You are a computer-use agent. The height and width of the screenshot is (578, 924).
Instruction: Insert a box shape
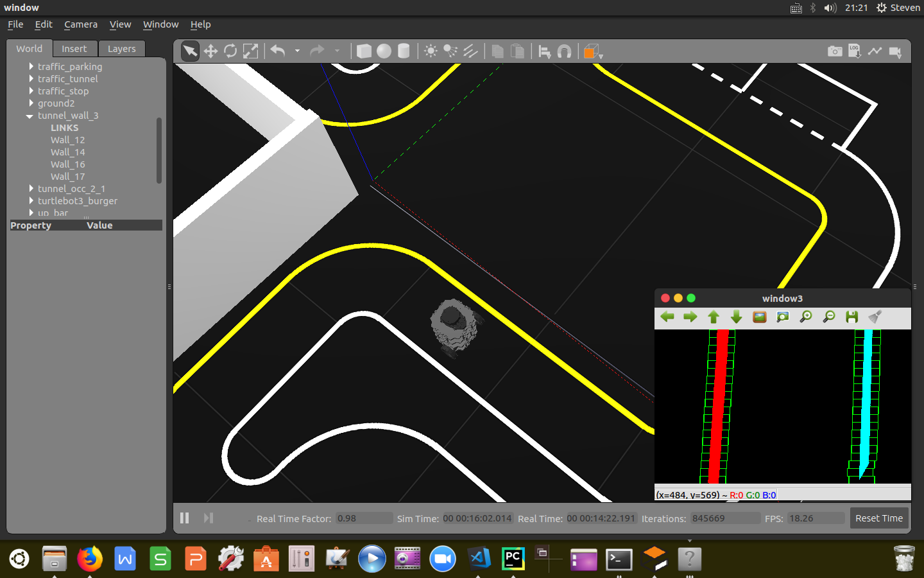point(364,51)
